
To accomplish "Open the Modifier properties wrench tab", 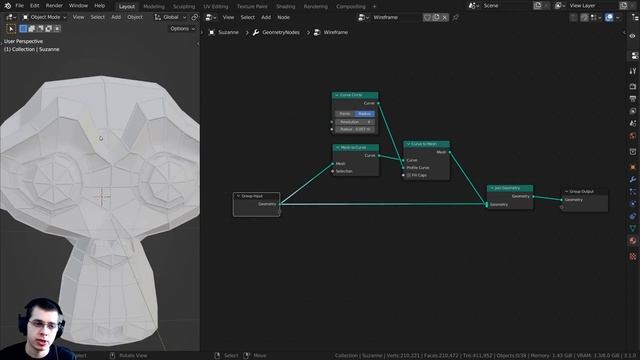I will coord(633,179).
